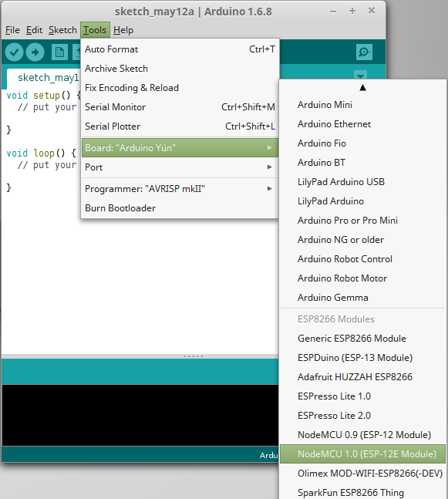The width and height of the screenshot is (448, 499).
Task: Open the File menu
Action: coord(13,30)
